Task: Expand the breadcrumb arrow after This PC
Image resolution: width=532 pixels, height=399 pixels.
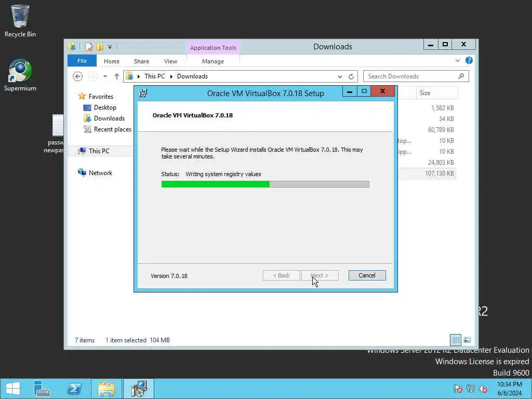Action: coord(171,76)
